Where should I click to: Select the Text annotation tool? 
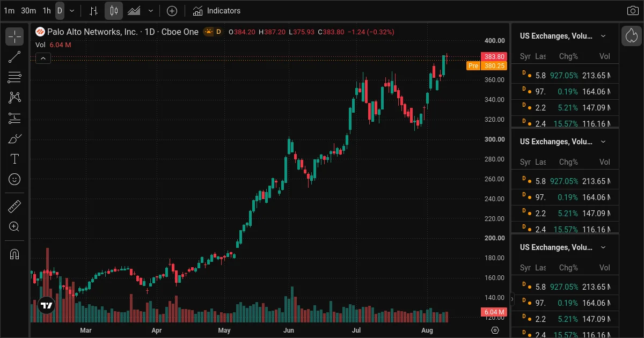pos(14,159)
